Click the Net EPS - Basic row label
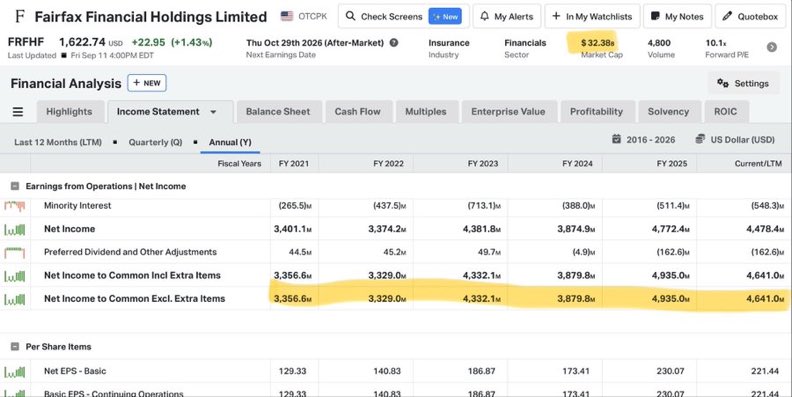Viewport: 792px width, 397px height. [x=75, y=371]
